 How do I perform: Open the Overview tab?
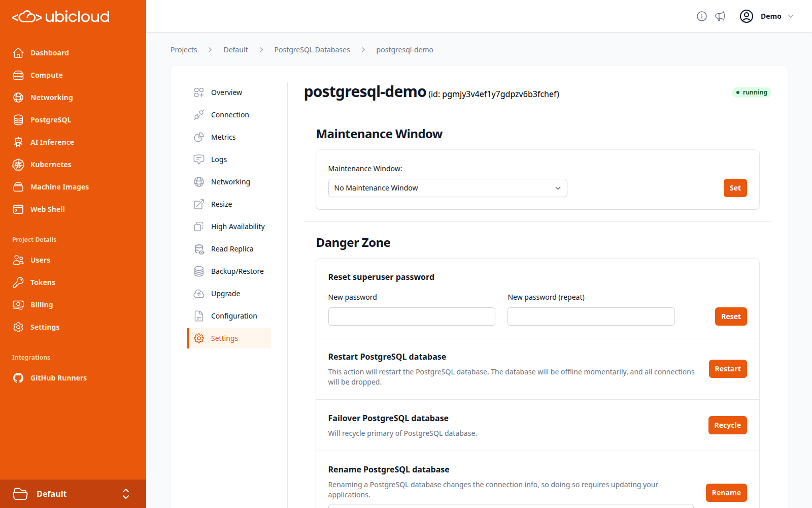pyautogui.click(x=229, y=92)
